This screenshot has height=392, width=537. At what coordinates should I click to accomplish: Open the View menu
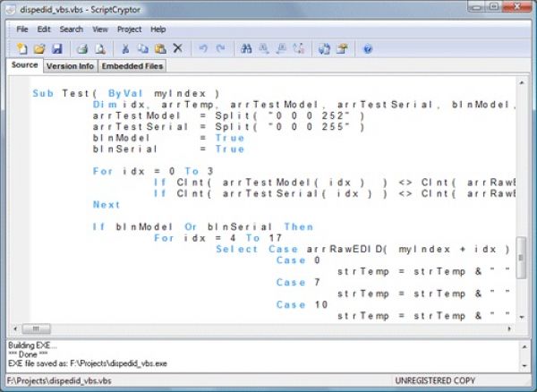(100, 30)
